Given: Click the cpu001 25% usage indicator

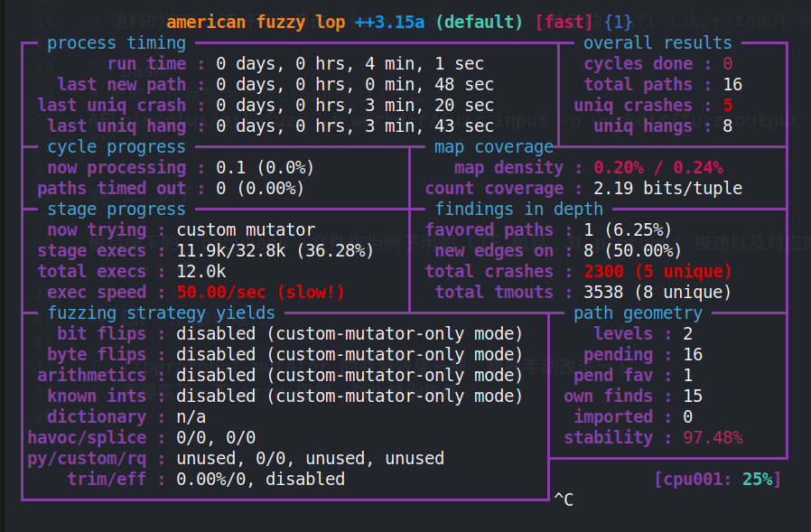Looking at the screenshot, I should tap(717, 479).
